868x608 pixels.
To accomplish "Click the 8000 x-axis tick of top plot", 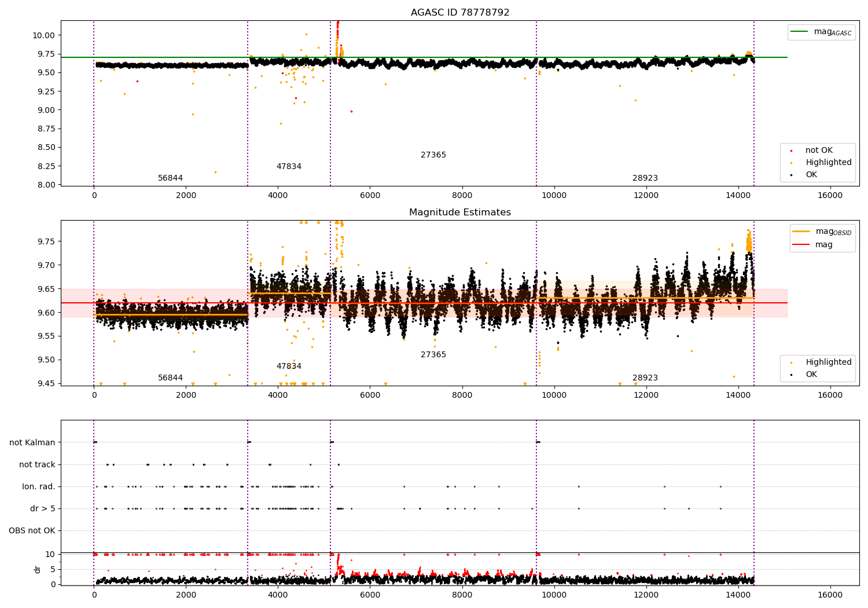I will [462, 195].
